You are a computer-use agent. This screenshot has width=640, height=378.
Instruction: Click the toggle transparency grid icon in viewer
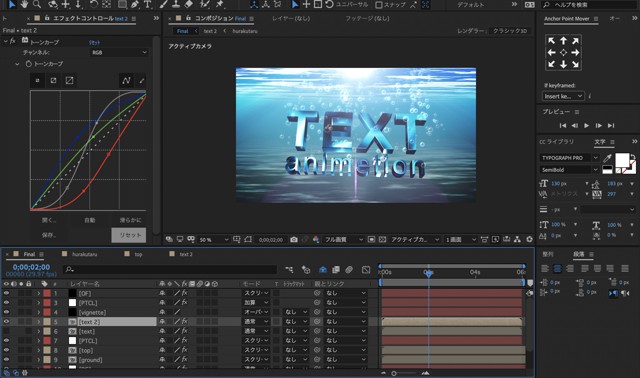pyautogui.click(x=382, y=240)
